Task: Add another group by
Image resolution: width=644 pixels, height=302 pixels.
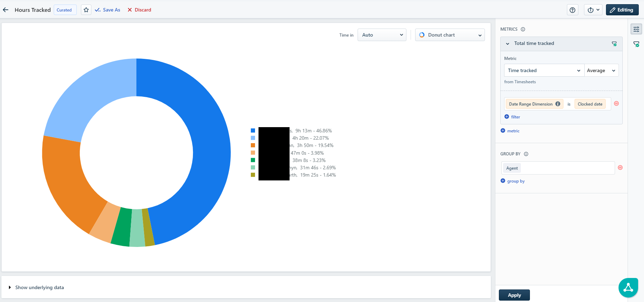Action: [x=512, y=181]
